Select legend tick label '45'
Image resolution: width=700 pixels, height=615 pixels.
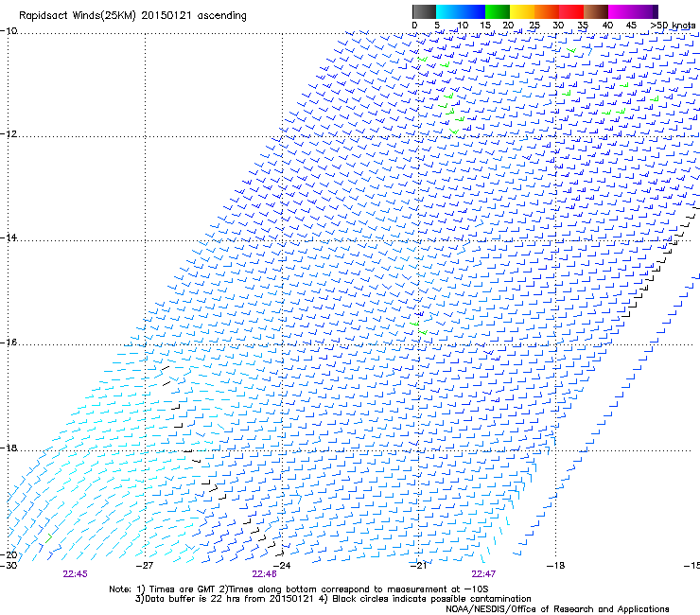pyautogui.click(x=631, y=25)
